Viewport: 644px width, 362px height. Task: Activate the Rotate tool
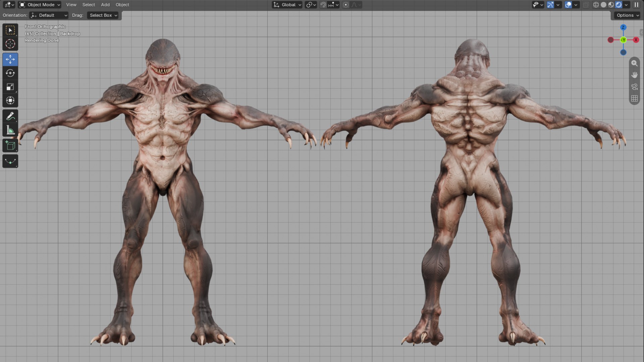[10, 73]
